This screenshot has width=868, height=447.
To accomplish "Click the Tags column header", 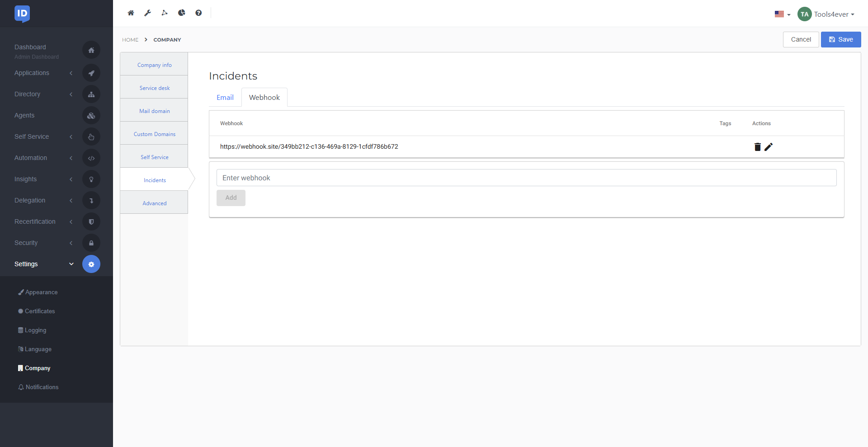I will (725, 123).
